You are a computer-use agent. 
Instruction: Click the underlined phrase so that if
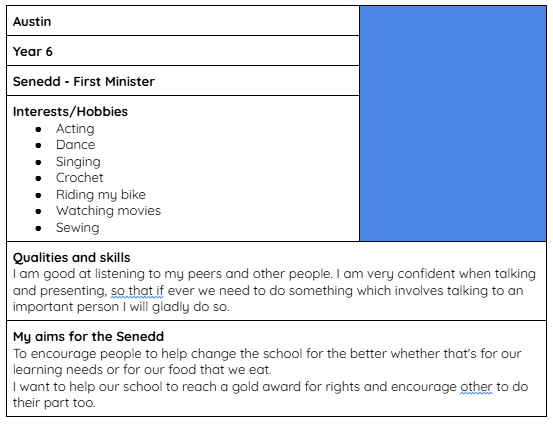point(137,291)
